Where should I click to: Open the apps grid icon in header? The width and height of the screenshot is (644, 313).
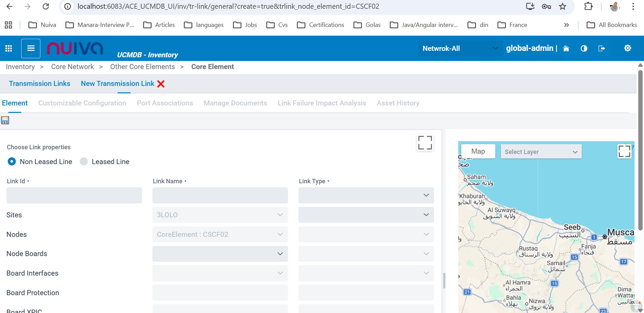9,49
